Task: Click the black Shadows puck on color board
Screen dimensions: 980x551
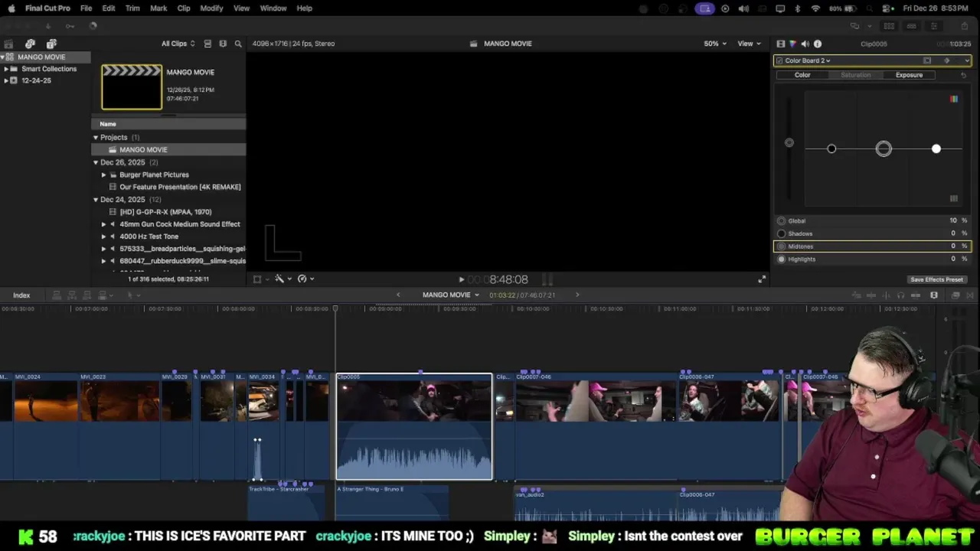Action: click(x=831, y=148)
